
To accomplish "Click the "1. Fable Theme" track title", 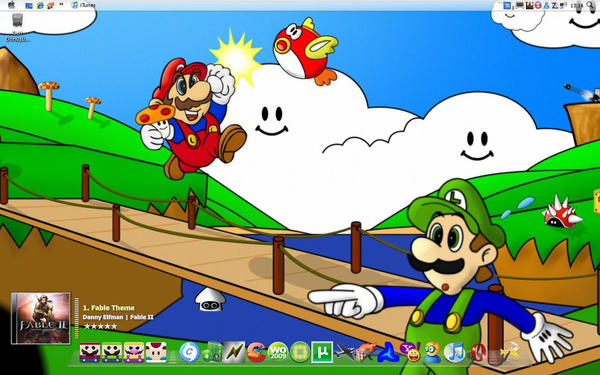I will point(109,308).
